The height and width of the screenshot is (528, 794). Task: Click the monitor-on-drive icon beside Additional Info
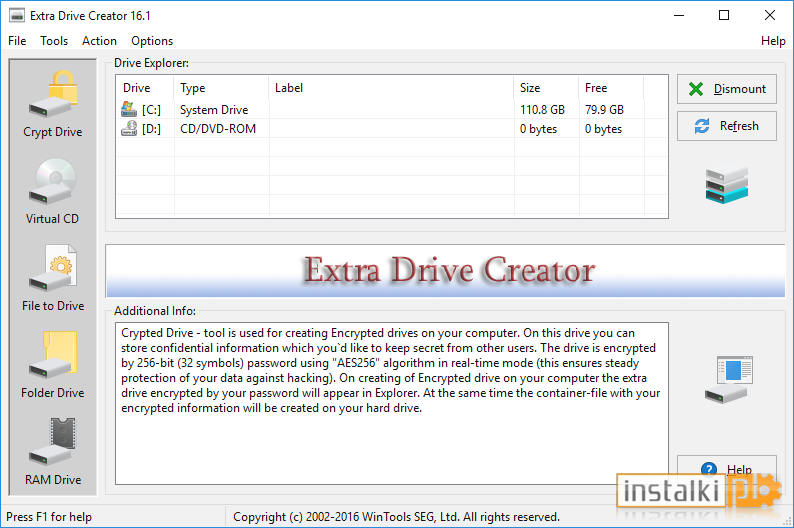tap(729, 379)
